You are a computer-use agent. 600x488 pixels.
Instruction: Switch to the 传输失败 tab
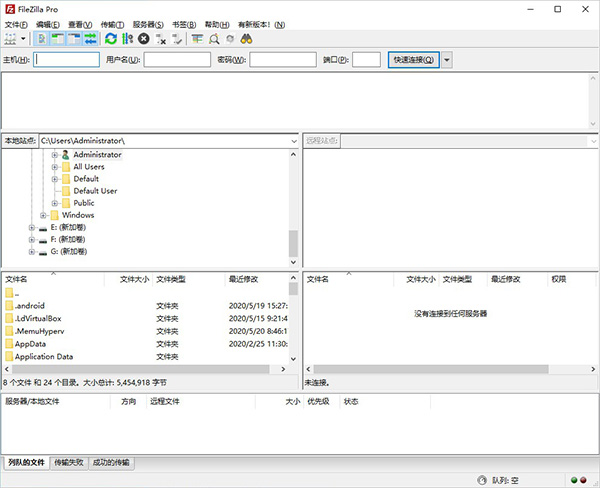69,462
